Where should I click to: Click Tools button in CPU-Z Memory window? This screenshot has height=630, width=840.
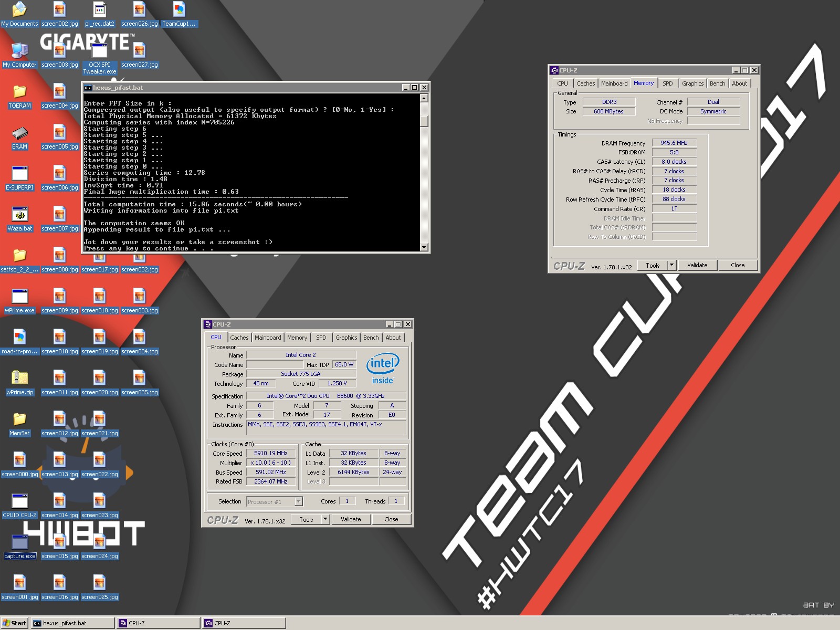tap(653, 265)
